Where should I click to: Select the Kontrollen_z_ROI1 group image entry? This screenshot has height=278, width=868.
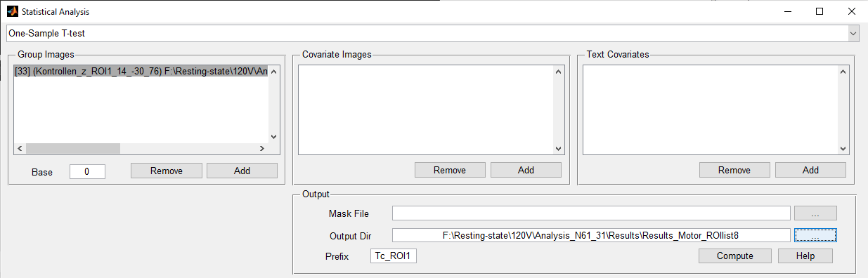click(141, 71)
